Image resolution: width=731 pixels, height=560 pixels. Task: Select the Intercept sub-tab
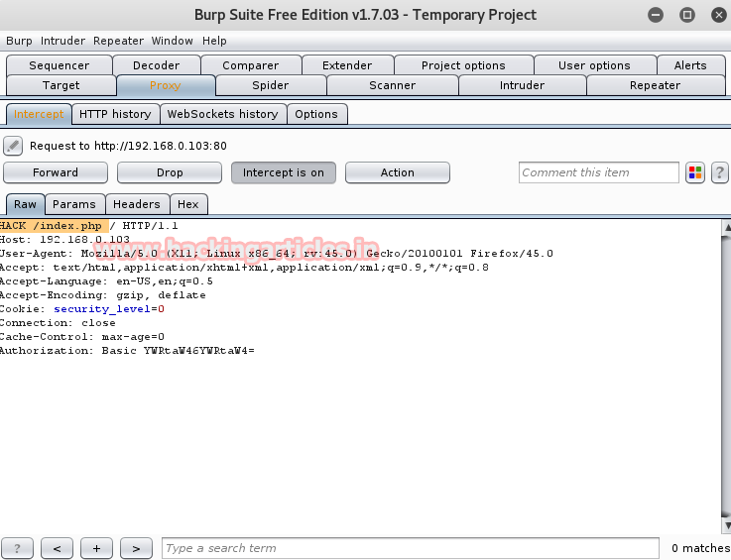click(39, 114)
